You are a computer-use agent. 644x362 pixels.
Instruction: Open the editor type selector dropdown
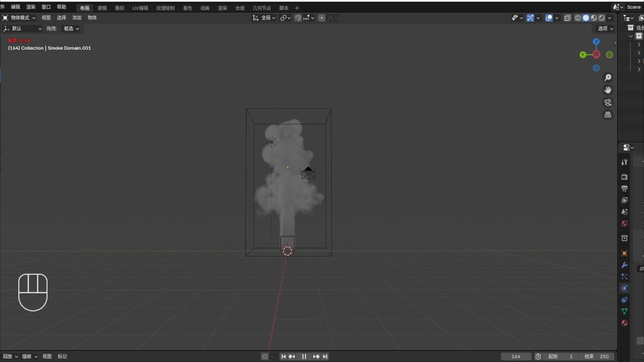5,17
